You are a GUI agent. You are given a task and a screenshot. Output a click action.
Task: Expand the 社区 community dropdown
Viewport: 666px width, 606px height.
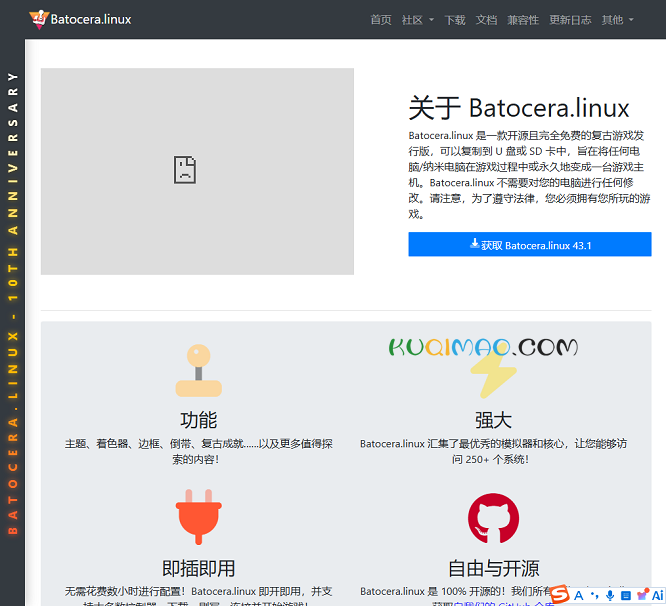click(x=418, y=20)
